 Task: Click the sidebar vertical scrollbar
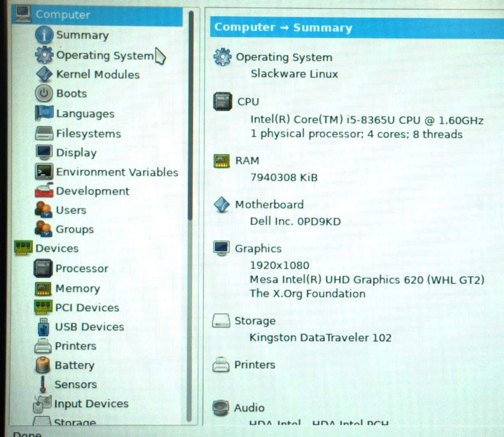tap(190, 216)
